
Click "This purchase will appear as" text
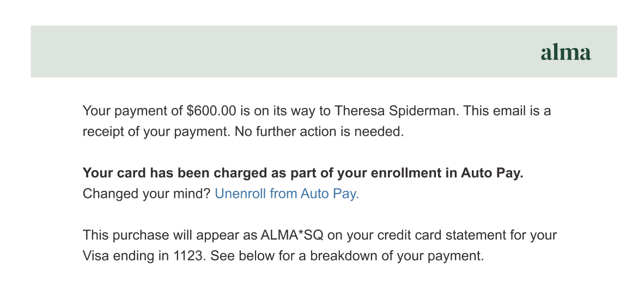171,236
